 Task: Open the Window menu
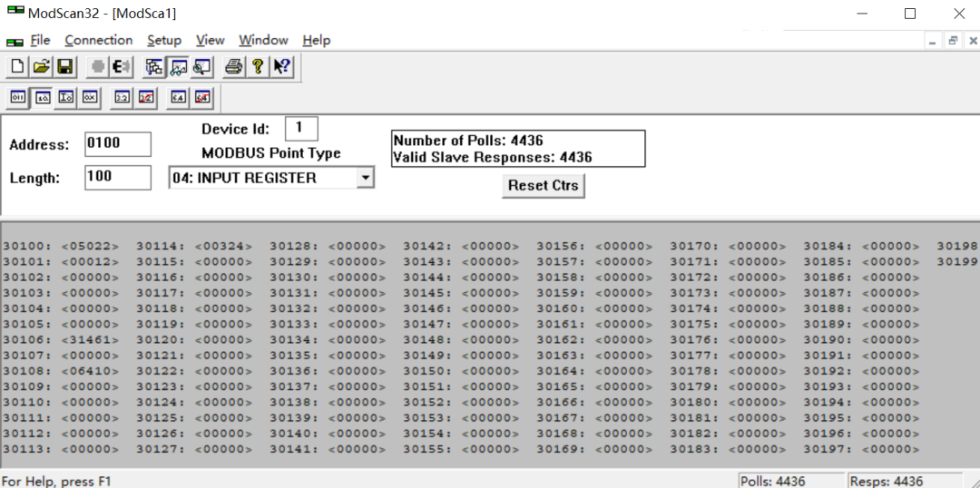263,41
